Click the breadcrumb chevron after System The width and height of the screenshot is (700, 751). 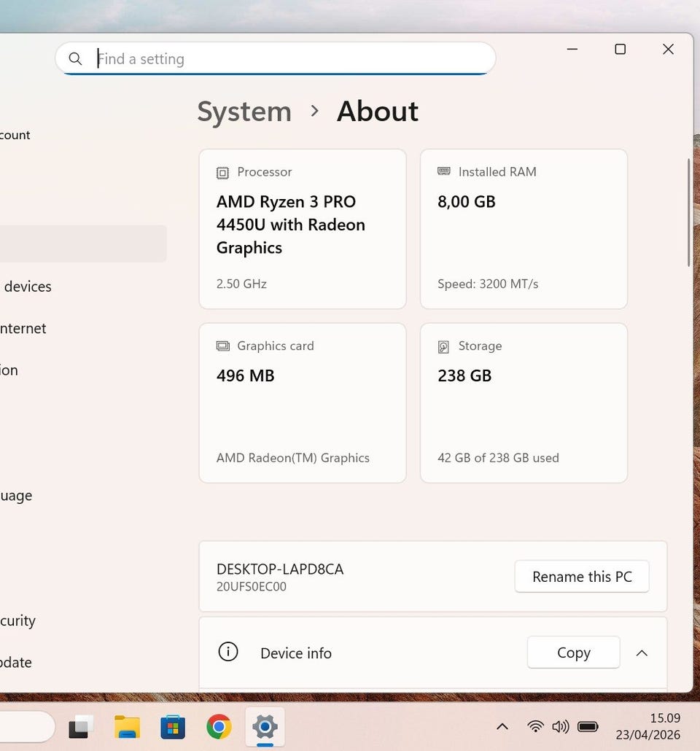tap(314, 111)
